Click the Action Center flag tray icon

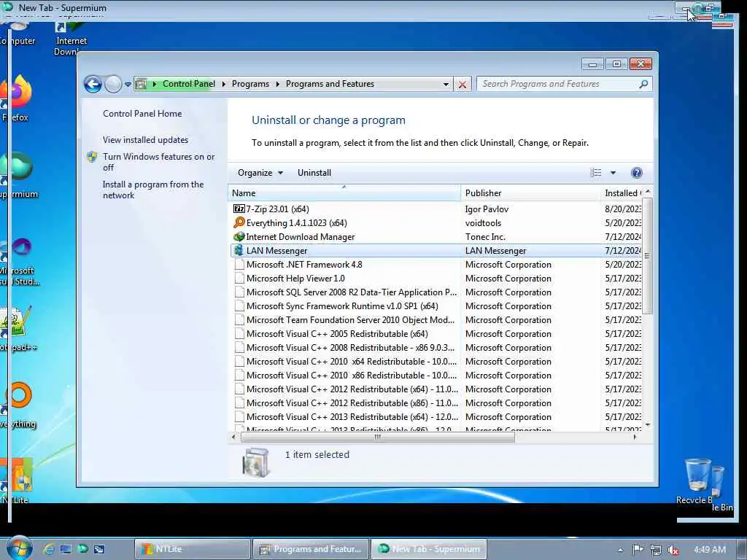click(x=638, y=550)
